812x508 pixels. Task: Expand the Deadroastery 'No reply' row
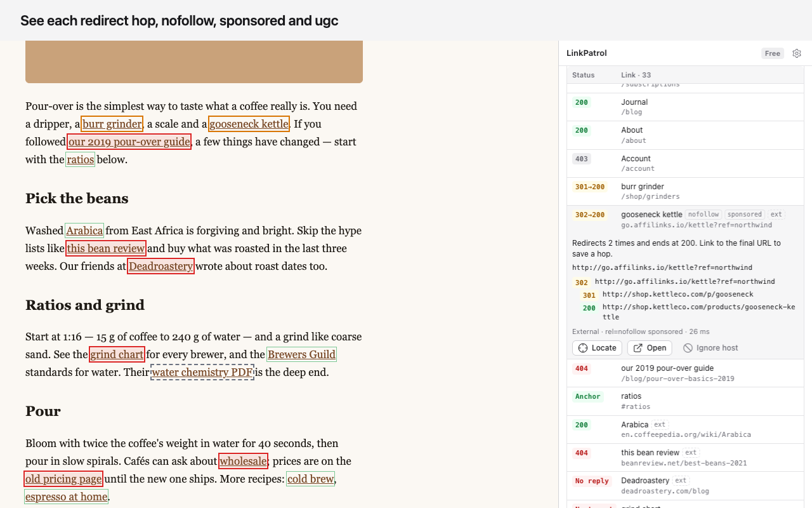pos(685,486)
